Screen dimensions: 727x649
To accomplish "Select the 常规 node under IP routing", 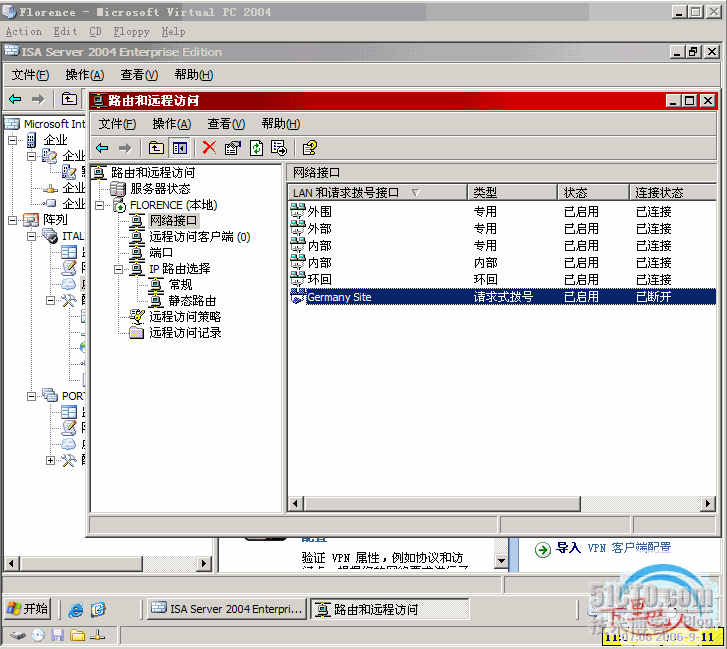I will point(180,285).
